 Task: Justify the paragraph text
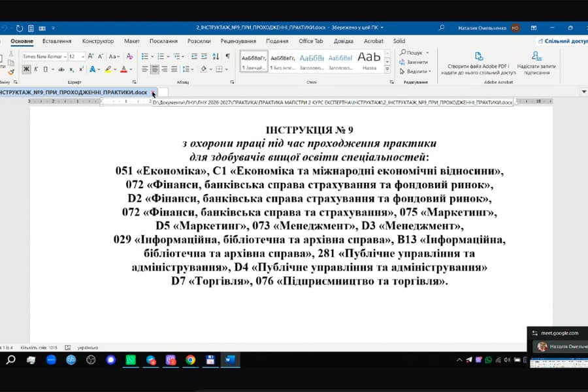(174, 69)
